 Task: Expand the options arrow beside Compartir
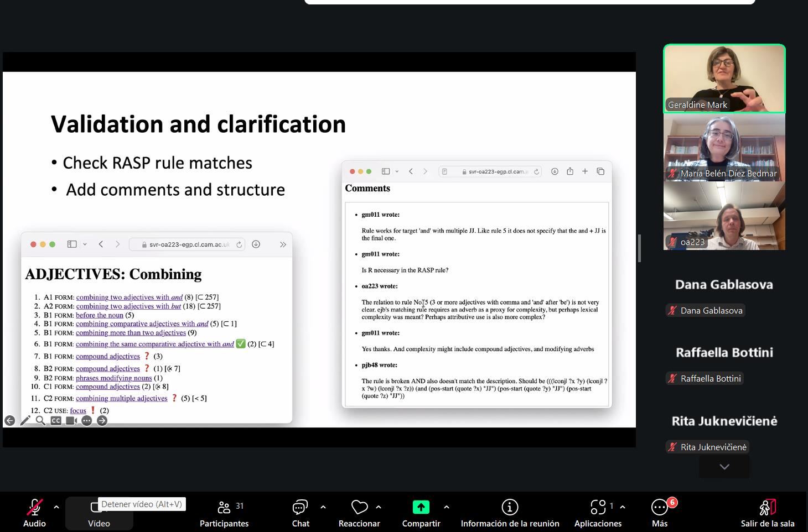447,507
